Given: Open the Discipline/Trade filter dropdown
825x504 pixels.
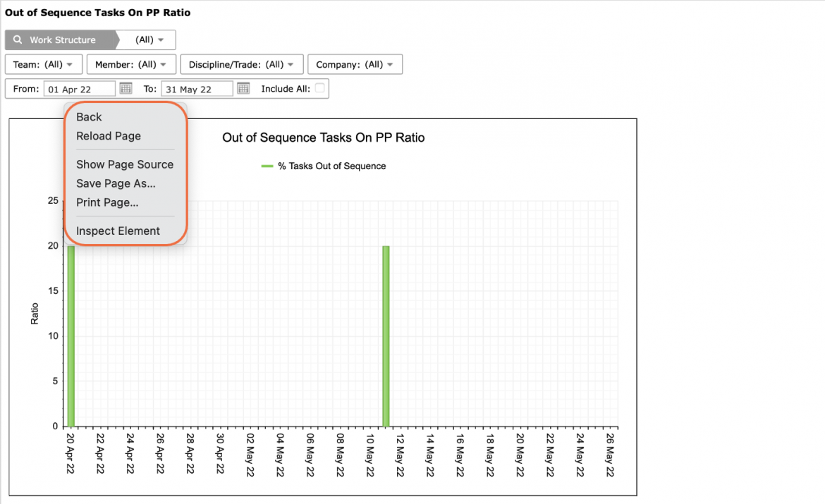Looking at the screenshot, I should pos(241,64).
